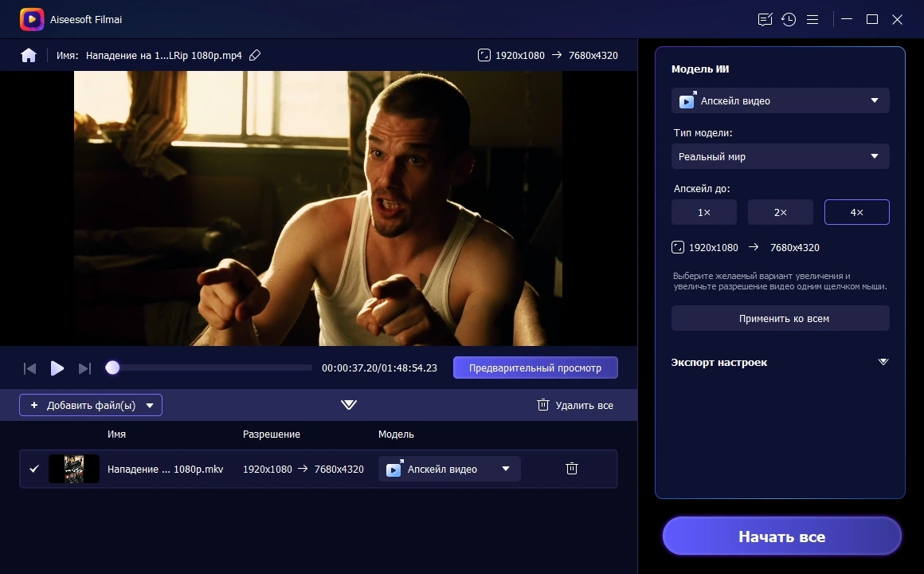This screenshot has height=574, width=924.
Task: Go to the Home screen icon
Action: (x=29, y=56)
